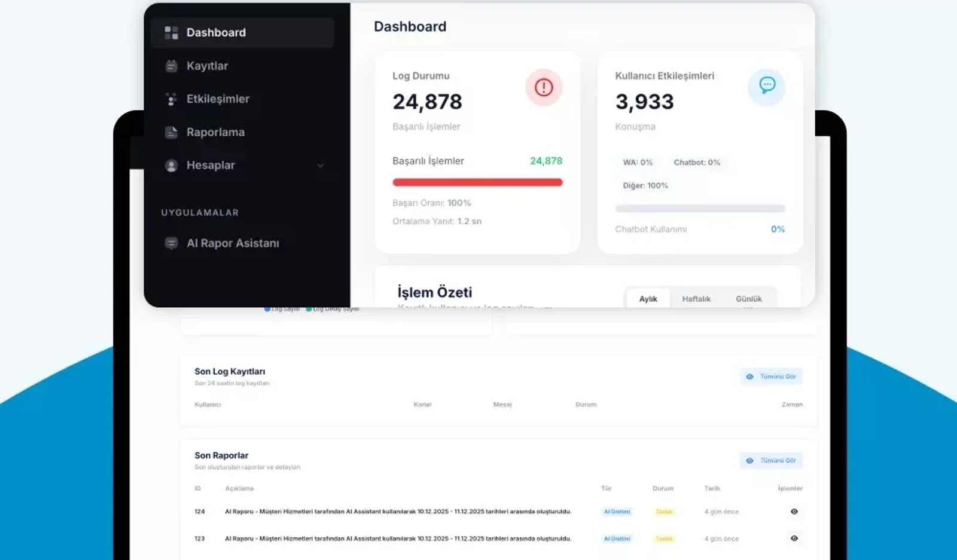Click the red alert icon in Log Durumu

[x=544, y=87]
